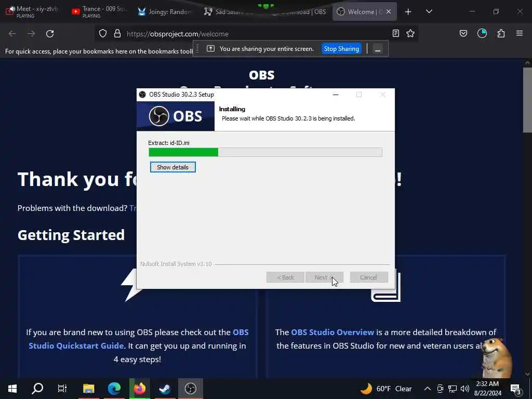Open the Windows Start menu

coord(12,389)
